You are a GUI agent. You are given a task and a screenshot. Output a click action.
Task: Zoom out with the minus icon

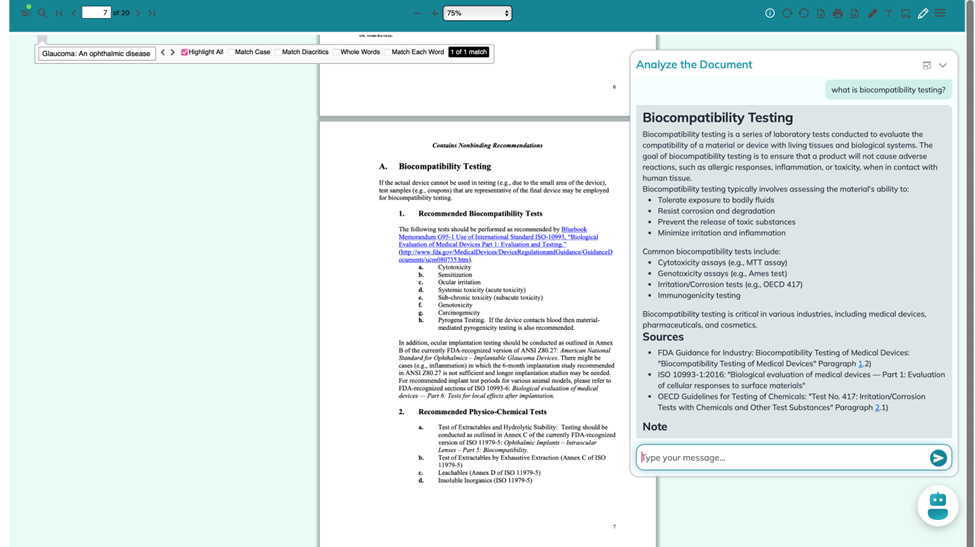(417, 13)
